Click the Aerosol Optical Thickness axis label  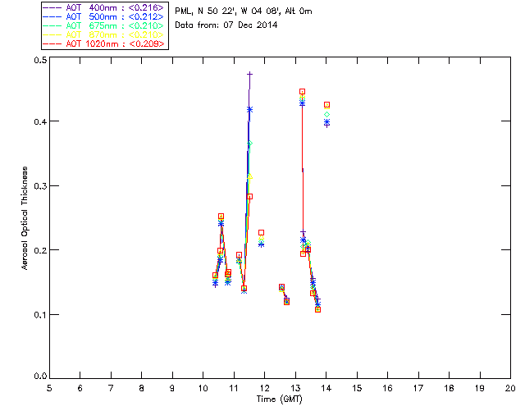point(25,218)
